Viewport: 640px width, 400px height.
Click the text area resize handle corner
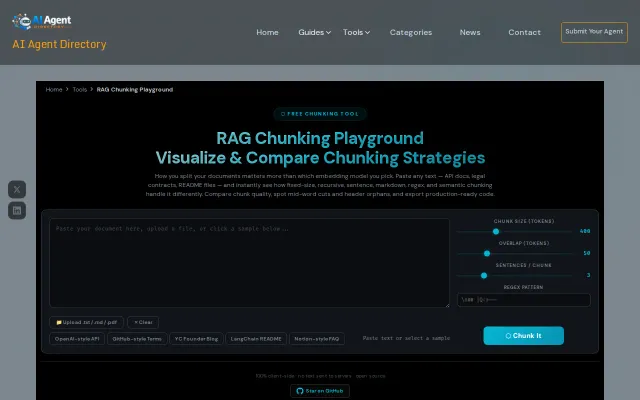pos(447,304)
